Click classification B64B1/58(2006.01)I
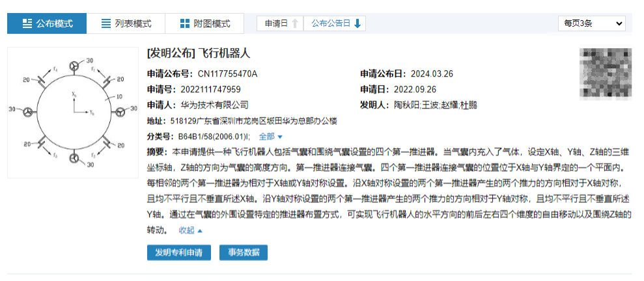 tap(214, 136)
